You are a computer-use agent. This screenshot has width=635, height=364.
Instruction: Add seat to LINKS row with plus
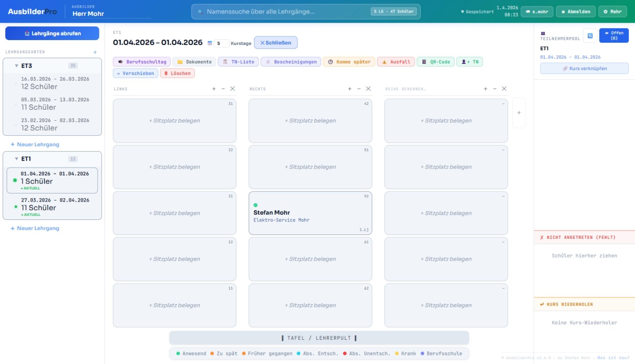click(x=214, y=89)
